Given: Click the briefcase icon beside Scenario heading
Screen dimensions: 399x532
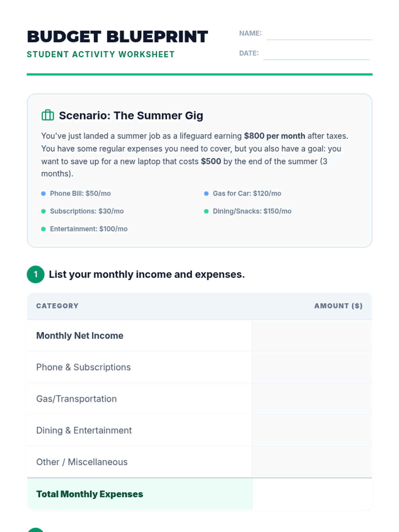Looking at the screenshot, I should 48,115.
